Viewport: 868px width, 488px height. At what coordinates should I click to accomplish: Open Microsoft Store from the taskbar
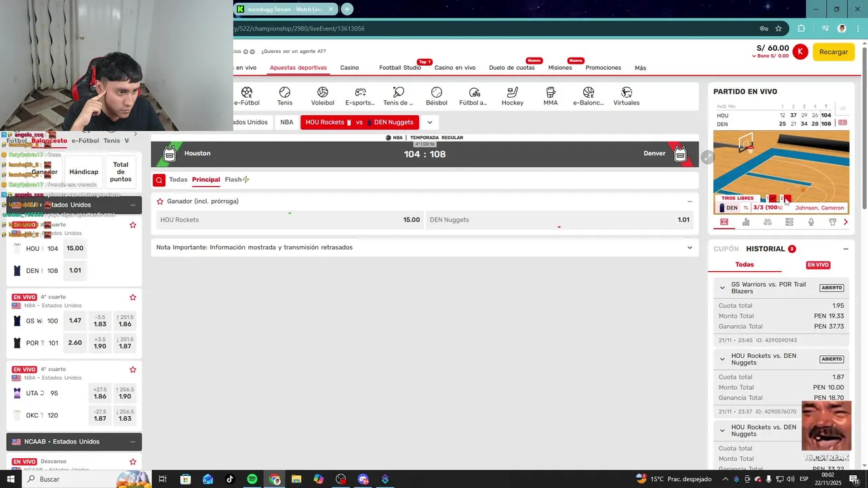pos(186,479)
